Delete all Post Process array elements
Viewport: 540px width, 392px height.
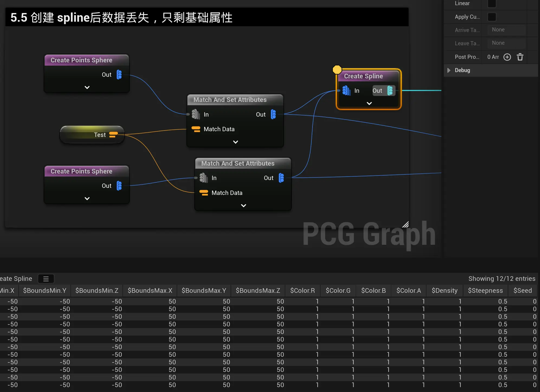coord(520,57)
